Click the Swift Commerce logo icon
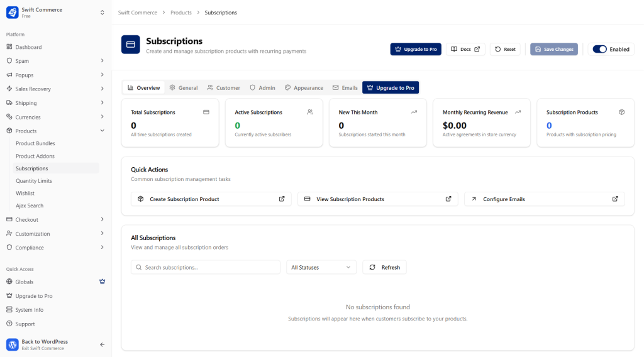644x357 pixels. [x=13, y=13]
